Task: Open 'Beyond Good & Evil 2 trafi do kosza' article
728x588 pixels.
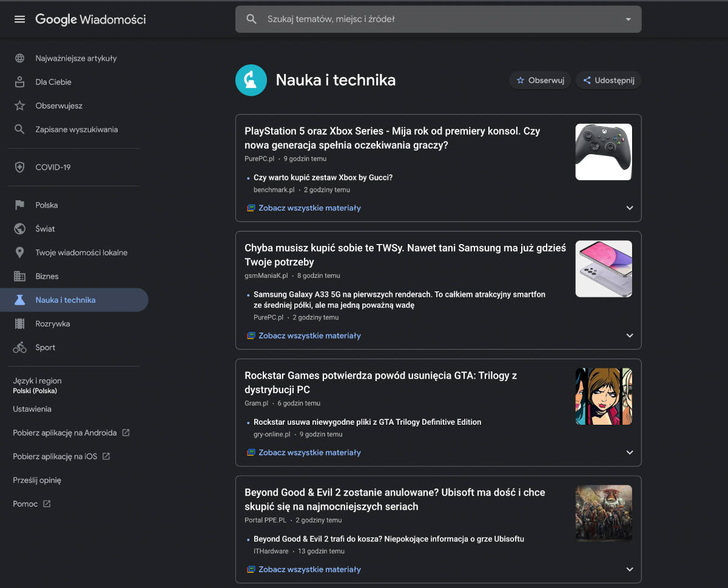Action: [389, 539]
